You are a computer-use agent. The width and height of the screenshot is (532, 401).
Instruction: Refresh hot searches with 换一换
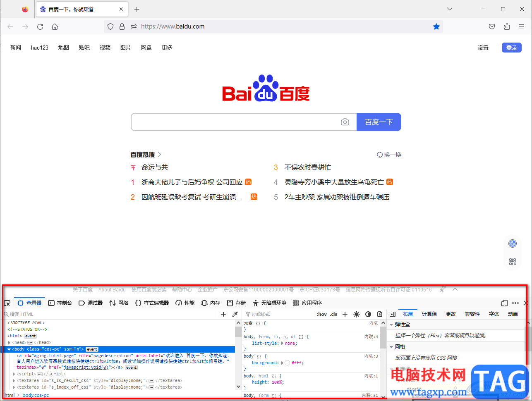[x=389, y=155]
